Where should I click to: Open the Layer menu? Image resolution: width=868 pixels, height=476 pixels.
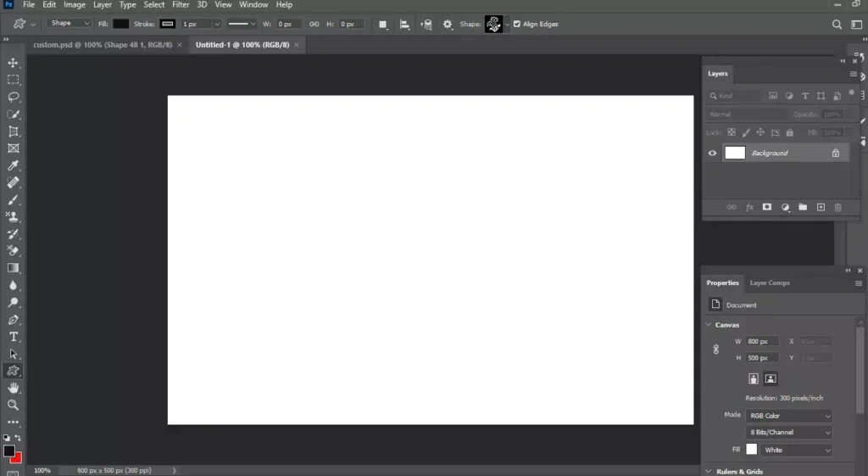tap(103, 5)
